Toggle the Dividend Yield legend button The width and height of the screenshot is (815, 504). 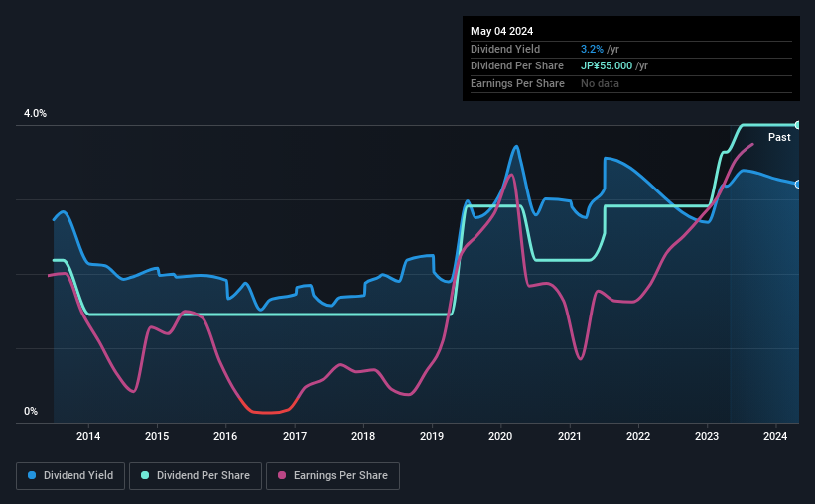click(x=70, y=476)
